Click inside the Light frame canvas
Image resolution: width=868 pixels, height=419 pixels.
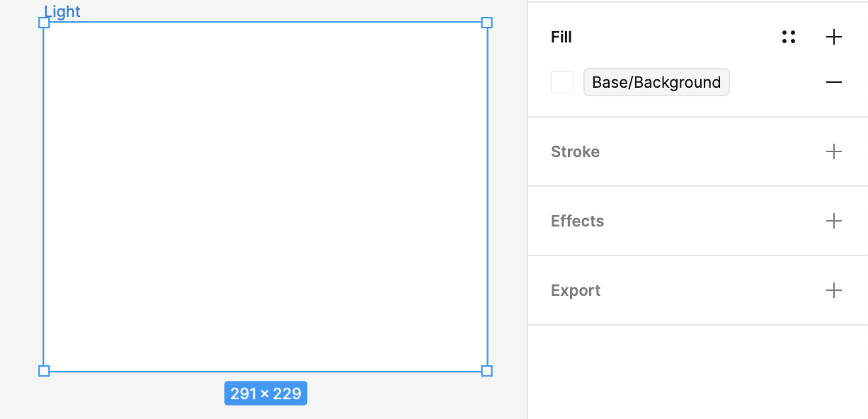coord(265,195)
